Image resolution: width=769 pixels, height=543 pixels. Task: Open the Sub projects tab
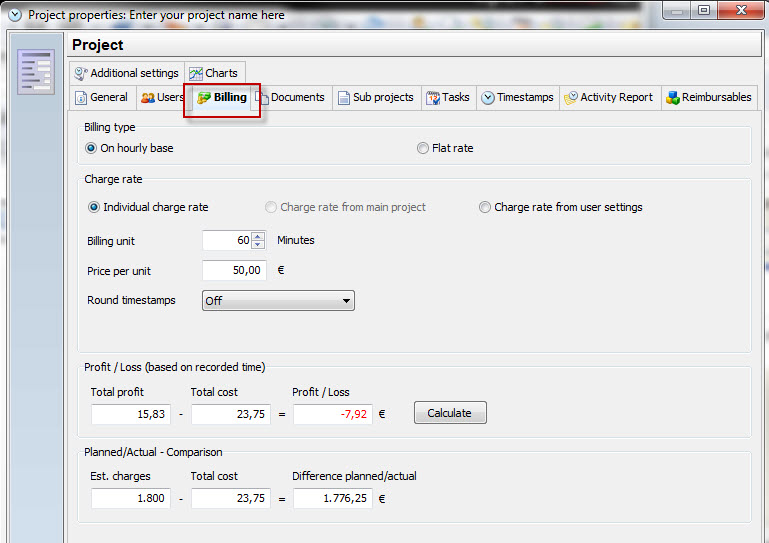click(376, 98)
